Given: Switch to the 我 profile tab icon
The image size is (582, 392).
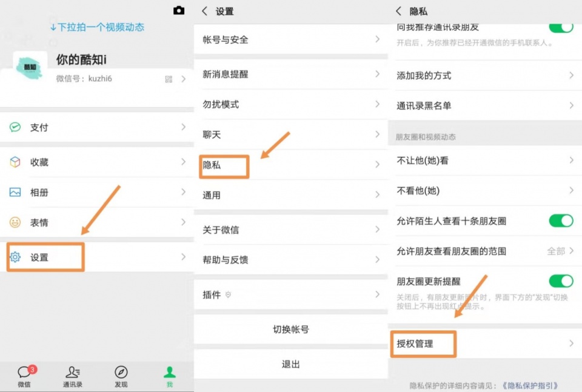Looking at the screenshot, I should pos(170,372).
